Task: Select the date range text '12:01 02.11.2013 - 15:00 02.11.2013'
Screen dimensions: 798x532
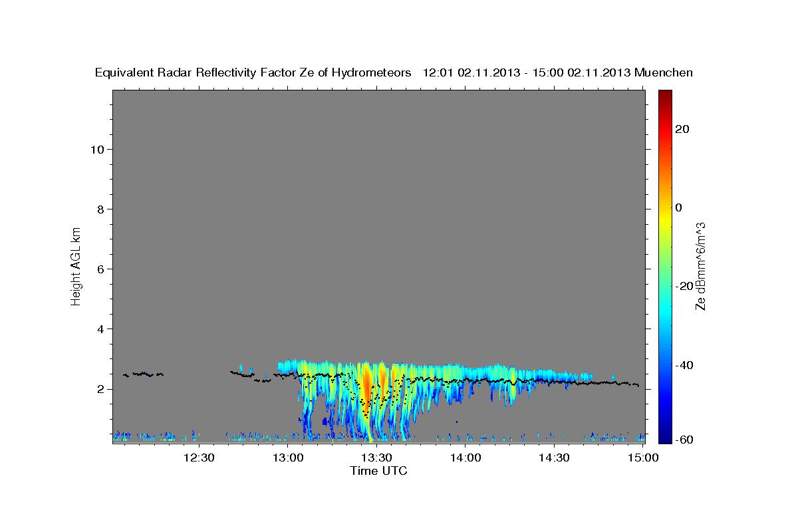Action: click(x=527, y=72)
